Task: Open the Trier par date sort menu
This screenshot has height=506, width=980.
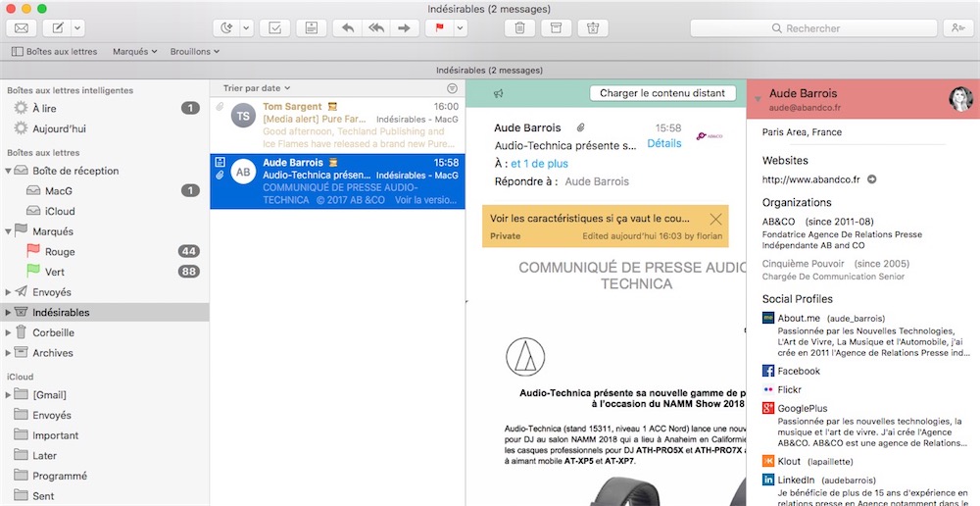Action: [x=256, y=88]
